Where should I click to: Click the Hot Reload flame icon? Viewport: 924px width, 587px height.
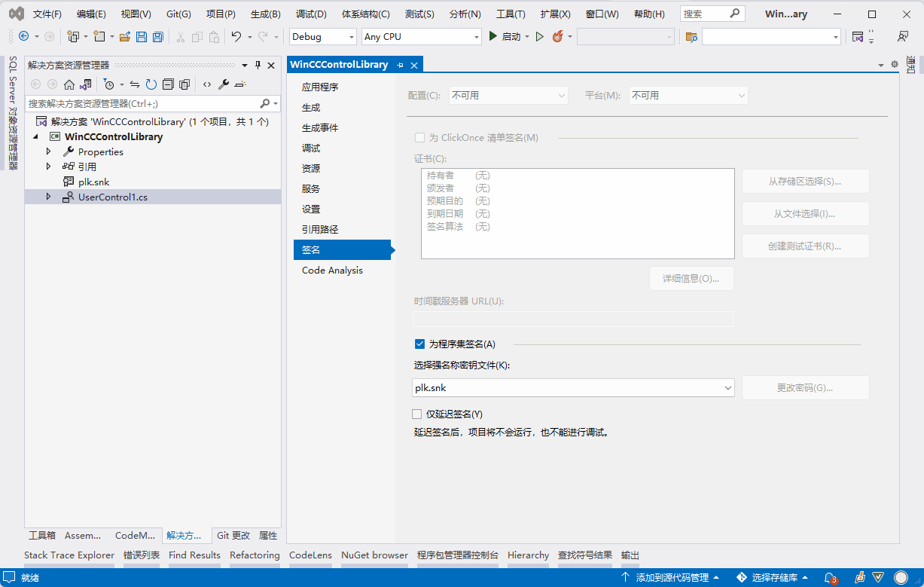pos(558,36)
